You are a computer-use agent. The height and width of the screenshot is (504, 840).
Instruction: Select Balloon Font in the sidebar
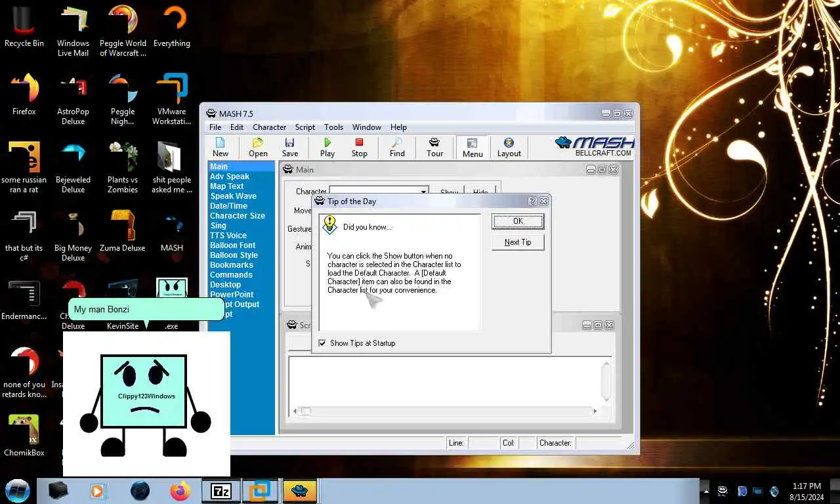[233, 245]
